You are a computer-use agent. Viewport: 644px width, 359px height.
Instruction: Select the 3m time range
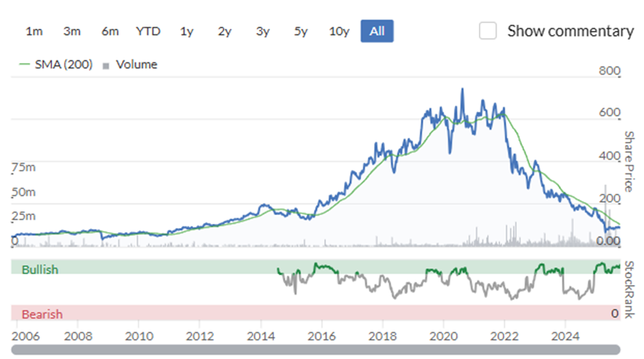(x=72, y=32)
